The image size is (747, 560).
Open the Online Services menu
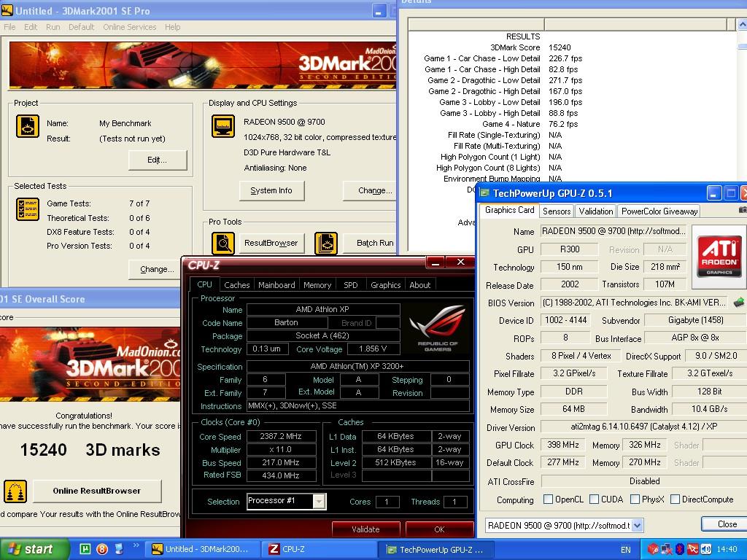pos(130,27)
